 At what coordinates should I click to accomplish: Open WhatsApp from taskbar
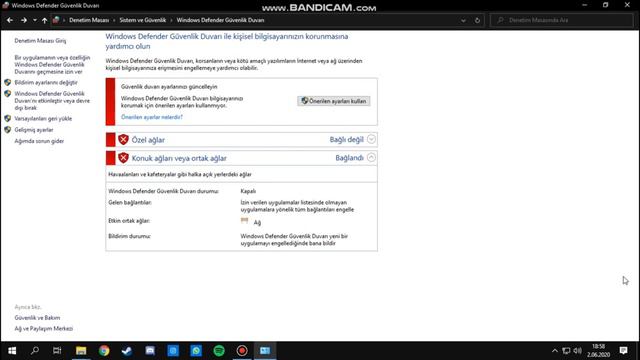pyautogui.click(x=196, y=351)
